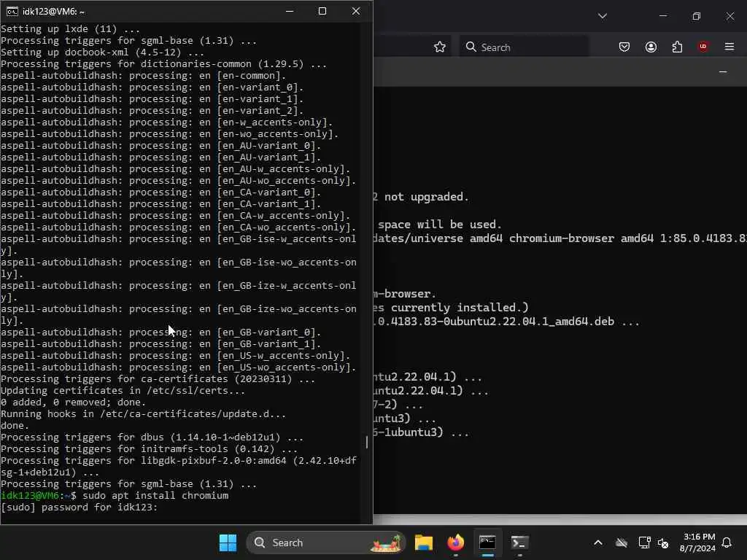Click the aspell line for [en_US-w_accents-only]
Image resolution: width=747 pixels, height=560 pixels.
pos(175,356)
